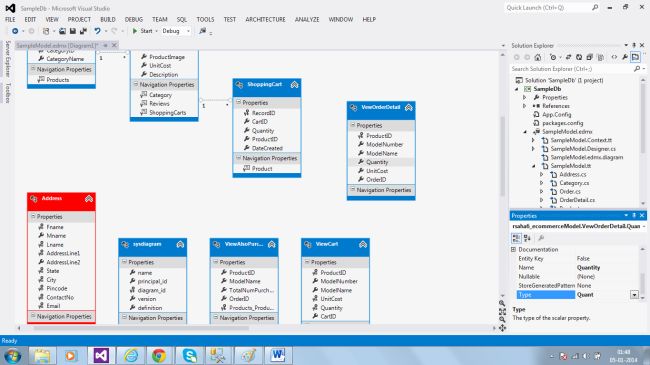
Task: Click the Navigate Backward toolbar icon
Action: pyautogui.click(x=15, y=31)
